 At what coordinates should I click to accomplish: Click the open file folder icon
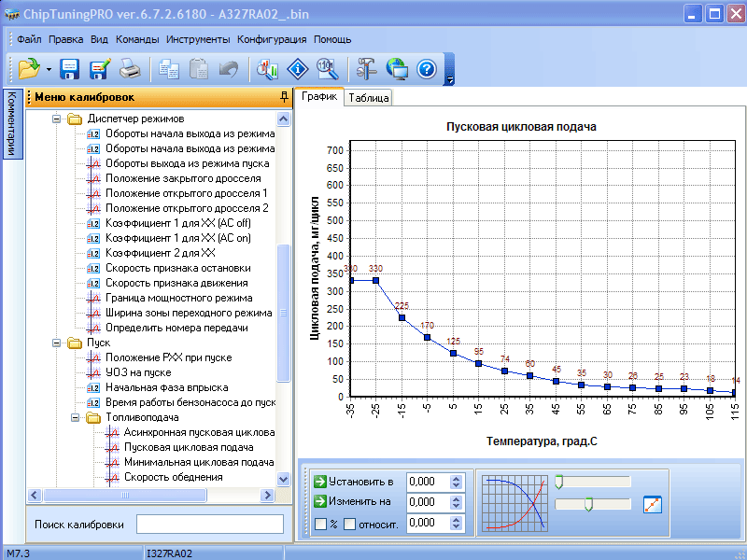point(29,68)
